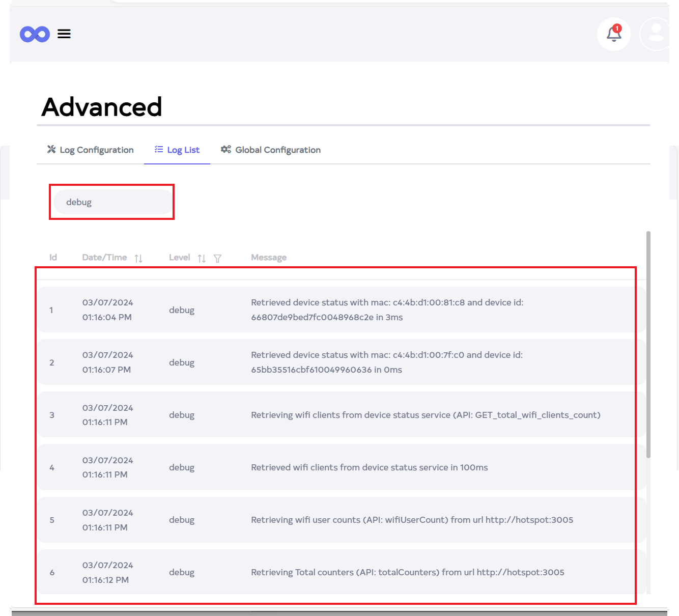
Task: Switch to the Log Configuration tab
Action: (x=96, y=150)
